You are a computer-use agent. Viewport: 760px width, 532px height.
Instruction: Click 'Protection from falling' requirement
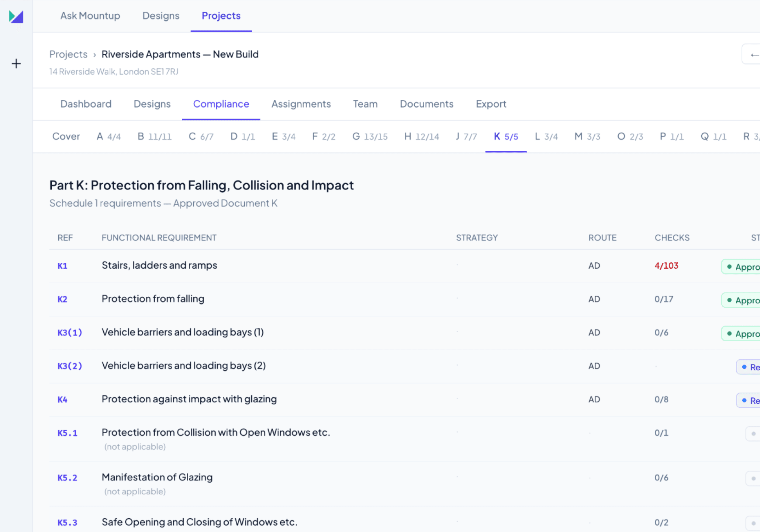(153, 299)
